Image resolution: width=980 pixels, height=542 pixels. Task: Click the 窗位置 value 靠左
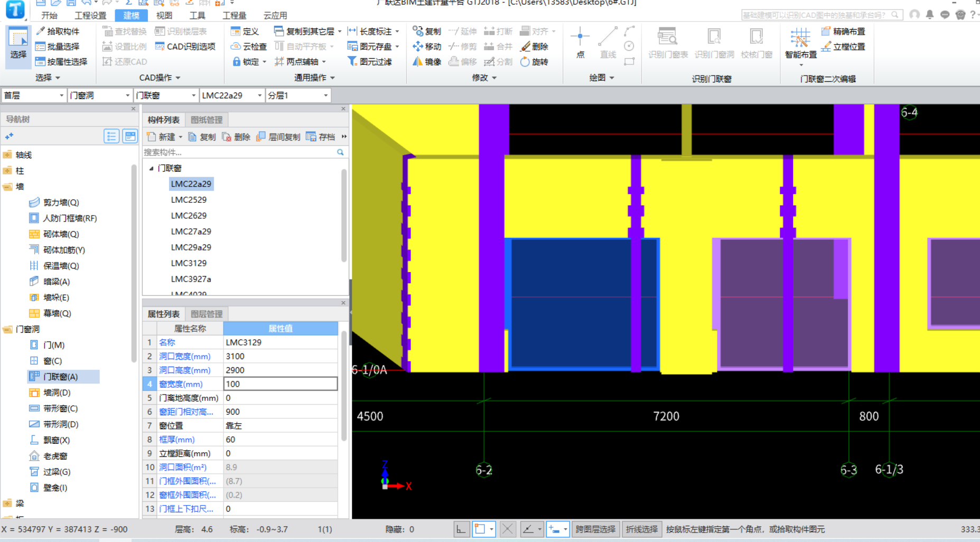[281, 426]
